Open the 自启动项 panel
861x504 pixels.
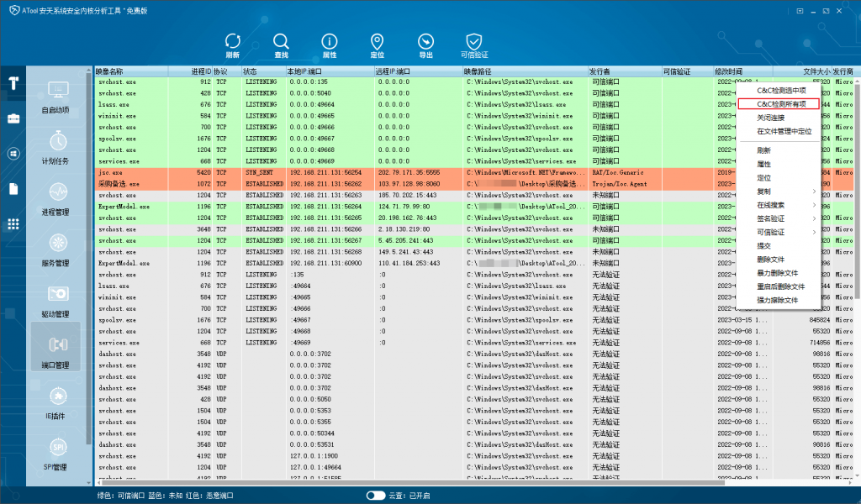55,97
